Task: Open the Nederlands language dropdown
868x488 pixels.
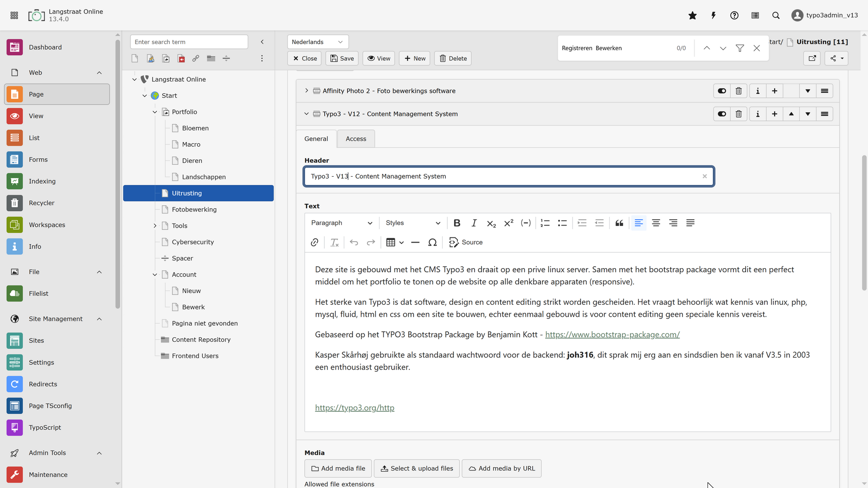Action: [x=317, y=42]
